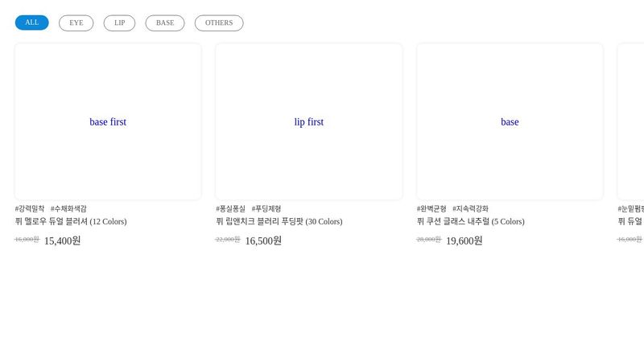Select the ALL filter tab
The image size is (644, 362).
pyautogui.click(x=31, y=23)
